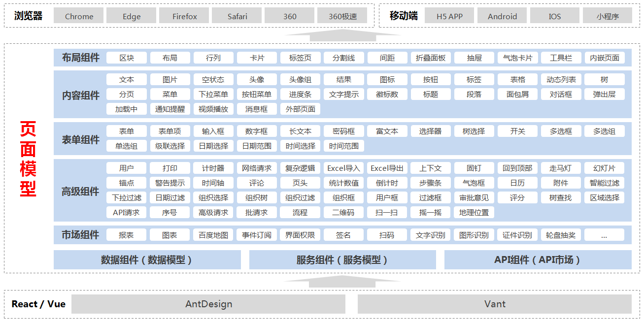The image size is (644, 323).
Task: Select the "树" content component
Action: tap(605, 79)
